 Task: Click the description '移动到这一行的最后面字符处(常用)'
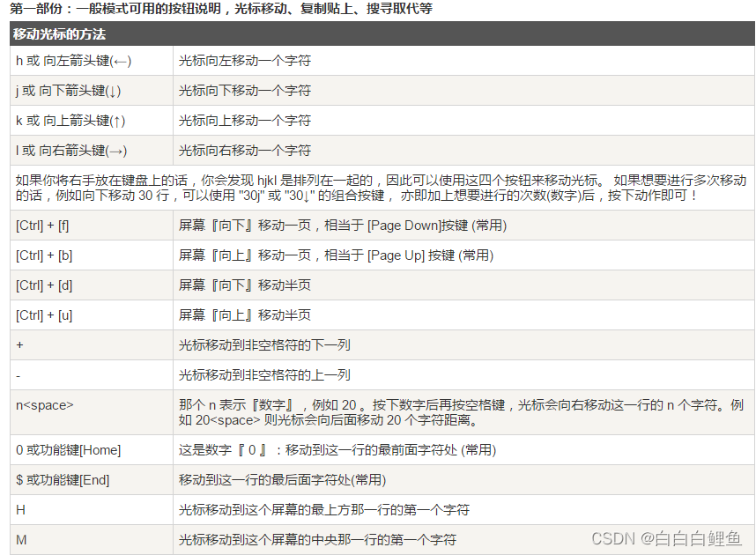[282, 480]
